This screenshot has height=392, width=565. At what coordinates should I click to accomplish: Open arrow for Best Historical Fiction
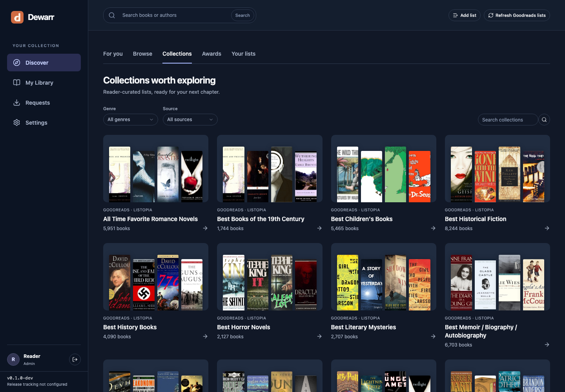547,228
